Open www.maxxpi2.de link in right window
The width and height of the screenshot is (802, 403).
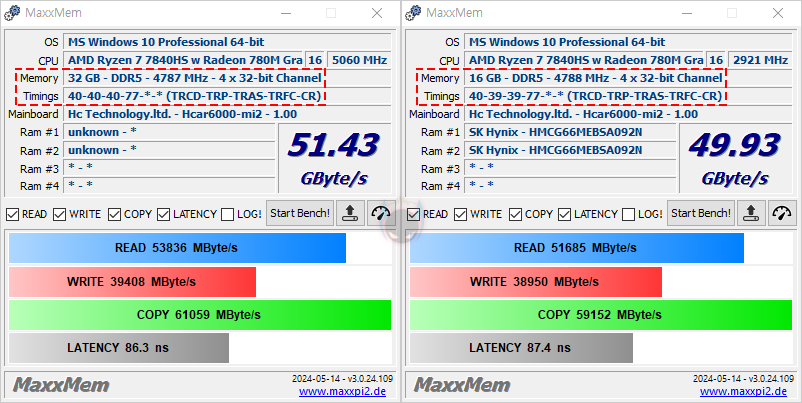click(x=743, y=392)
